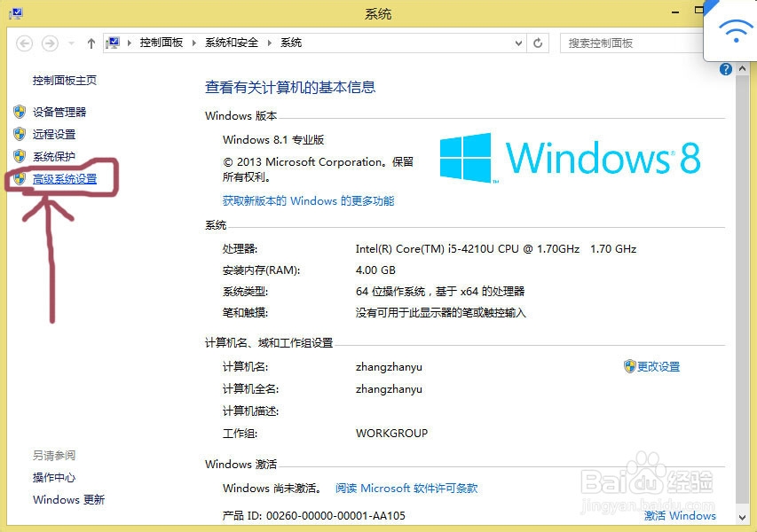
Task: Expand the chevron after 系统和安全 breadcrumb
Action: [x=270, y=43]
